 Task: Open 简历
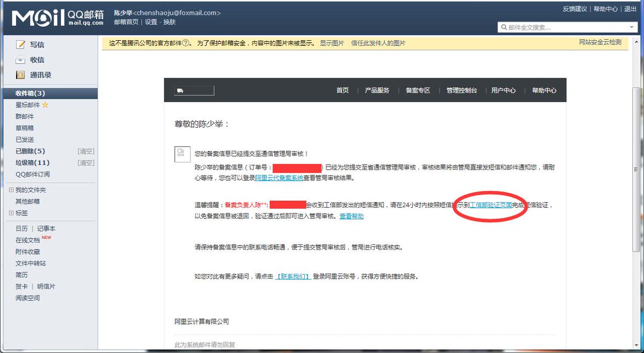click(21, 275)
